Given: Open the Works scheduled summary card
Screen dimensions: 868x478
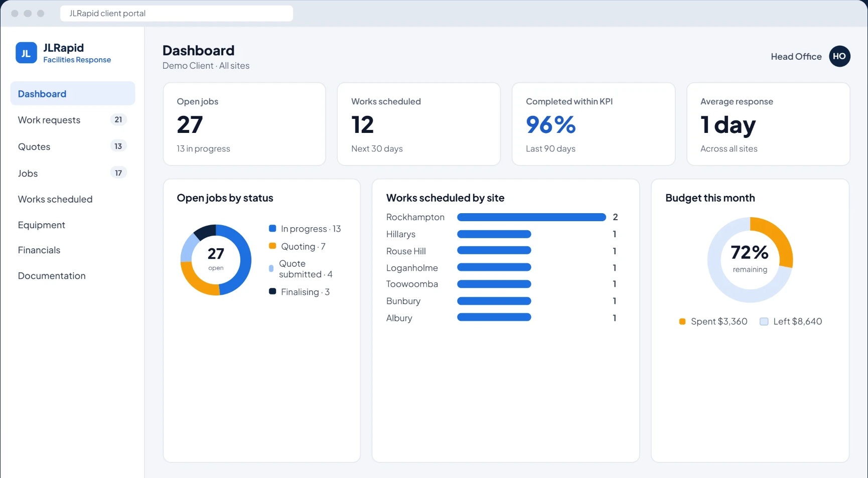Looking at the screenshot, I should pyautogui.click(x=419, y=124).
